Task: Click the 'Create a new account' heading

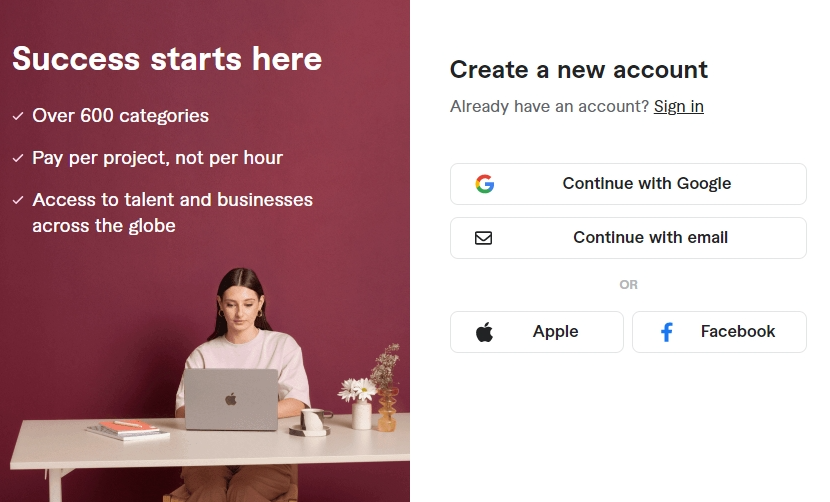Action: 579,70
